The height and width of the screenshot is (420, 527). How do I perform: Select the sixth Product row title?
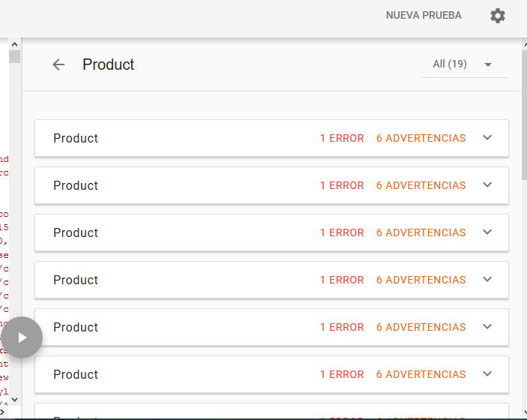tap(76, 375)
